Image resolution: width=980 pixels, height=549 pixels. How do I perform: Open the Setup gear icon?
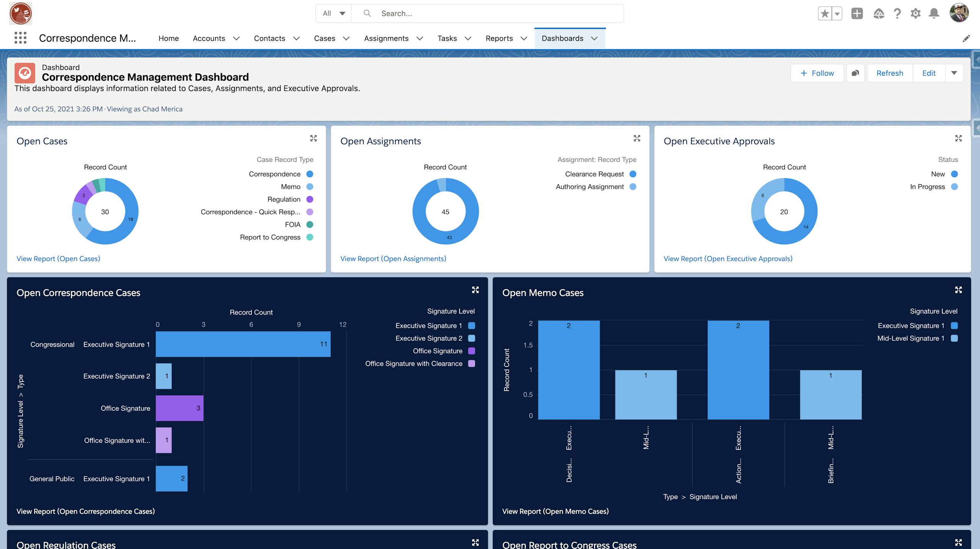click(915, 14)
